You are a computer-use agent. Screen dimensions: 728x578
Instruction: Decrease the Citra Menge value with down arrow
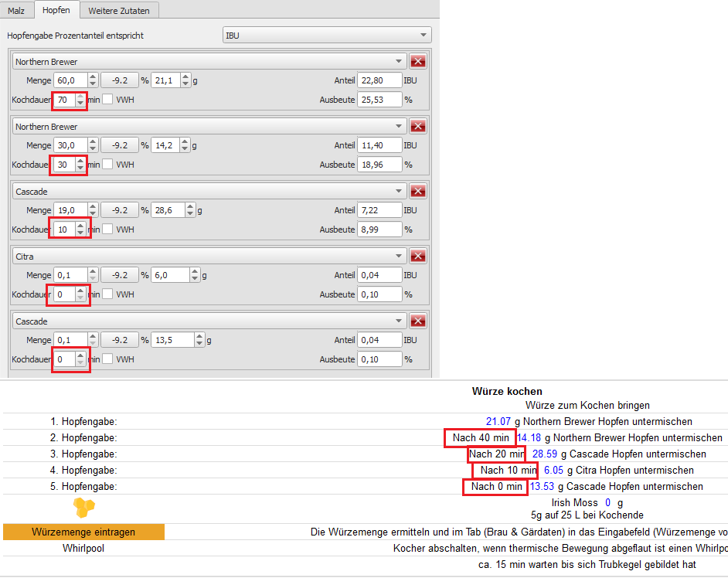click(93, 278)
